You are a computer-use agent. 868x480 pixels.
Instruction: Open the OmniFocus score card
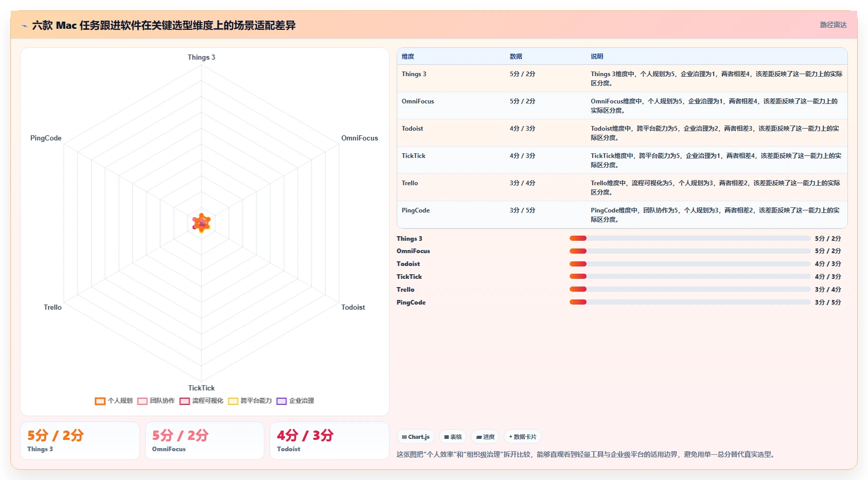click(x=205, y=441)
